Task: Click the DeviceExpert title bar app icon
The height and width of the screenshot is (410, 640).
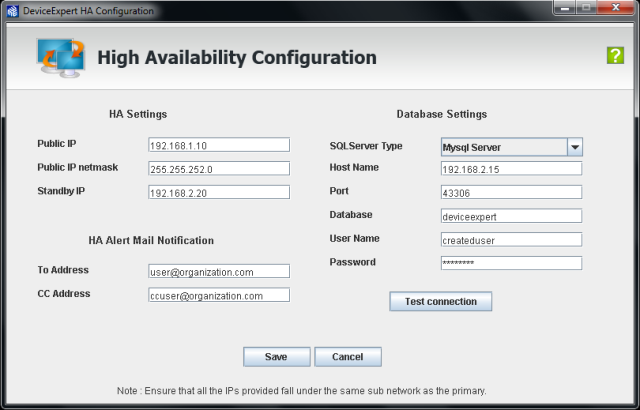Action: coord(12,11)
